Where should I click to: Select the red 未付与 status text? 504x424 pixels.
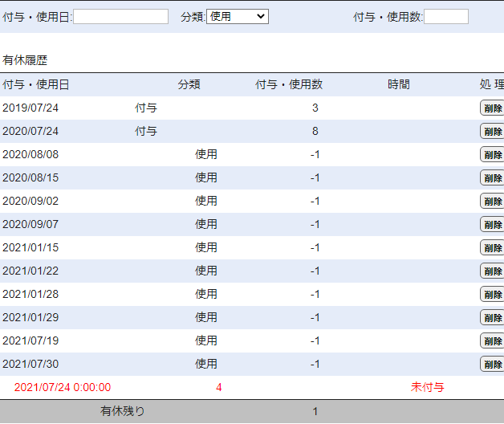pos(427,388)
